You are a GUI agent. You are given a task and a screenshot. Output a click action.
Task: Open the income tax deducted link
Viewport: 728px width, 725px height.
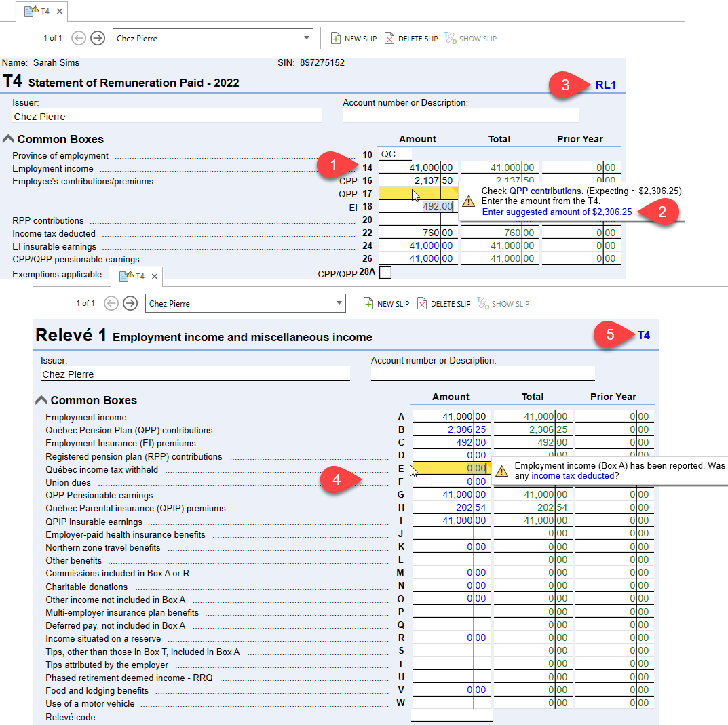[x=572, y=476]
